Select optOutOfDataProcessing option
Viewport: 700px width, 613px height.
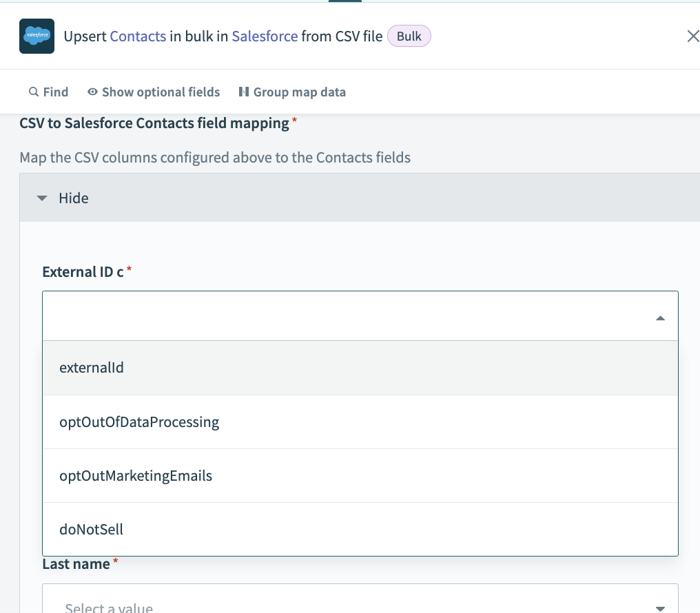(360, 422)
